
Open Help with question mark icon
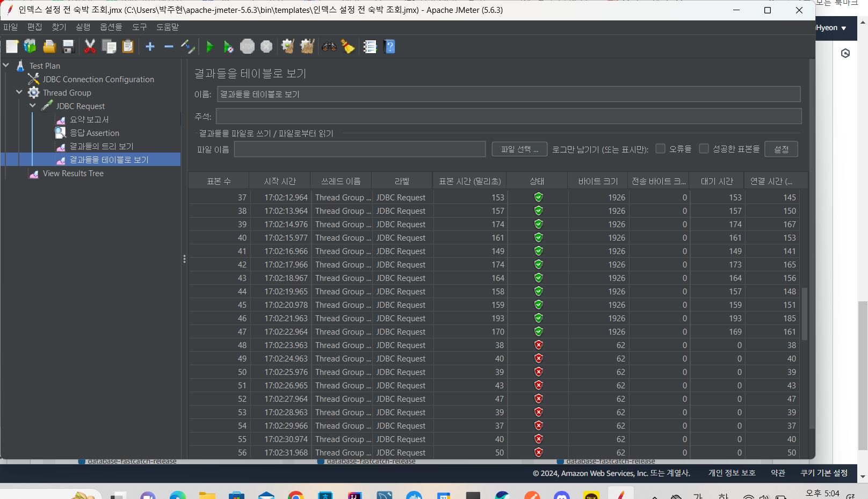pos(390,47)
